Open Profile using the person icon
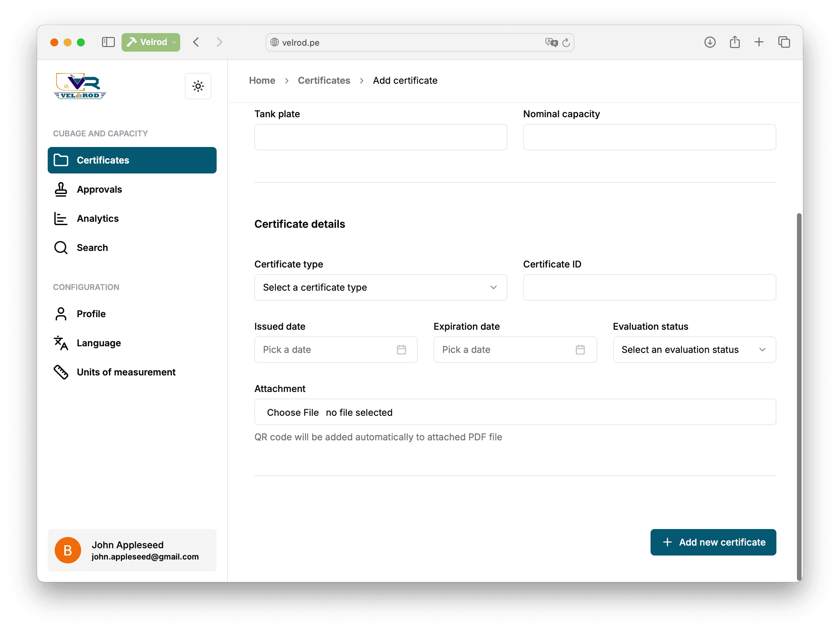Viewport: 840px width, 631px height. (61, 314)
